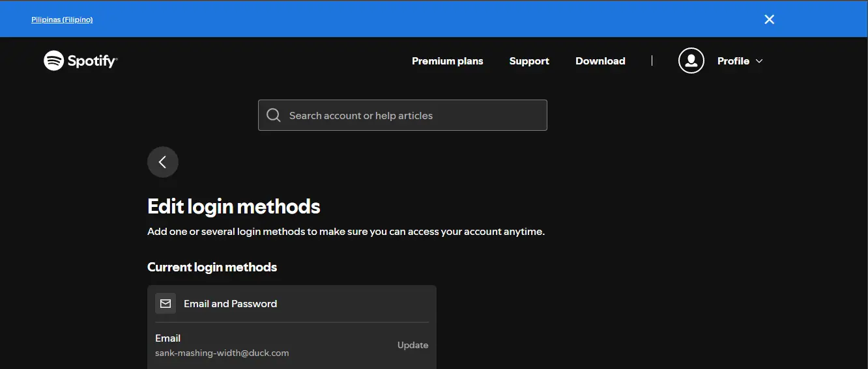Click Update next to Email
This screenshot has width=868, height=369.
413,345
